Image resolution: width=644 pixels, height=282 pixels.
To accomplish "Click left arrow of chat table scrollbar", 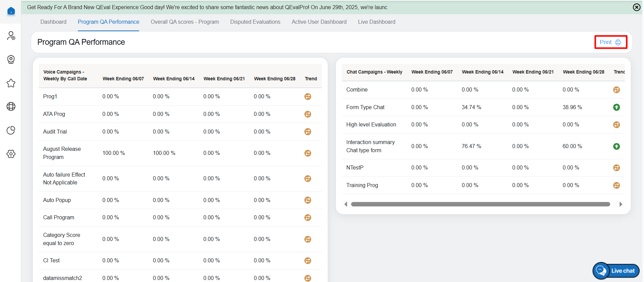I will point(346,204).
